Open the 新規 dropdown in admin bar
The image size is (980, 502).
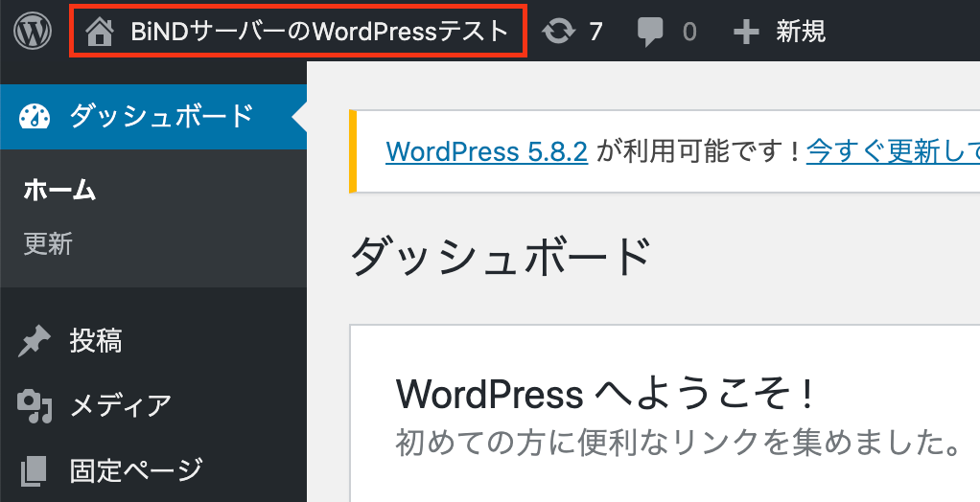(x=801, y=33)
